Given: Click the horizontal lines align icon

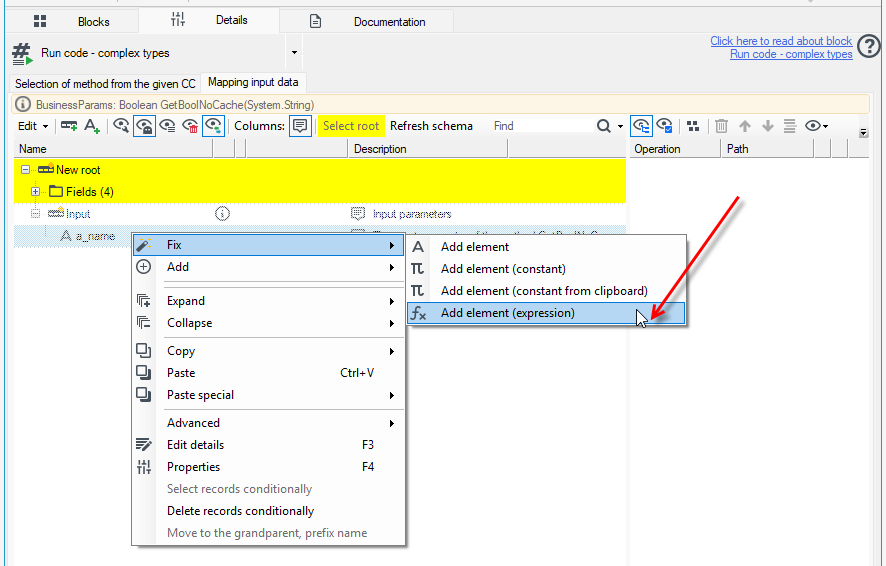Looking at the screenshot, I should pos(790,126).
